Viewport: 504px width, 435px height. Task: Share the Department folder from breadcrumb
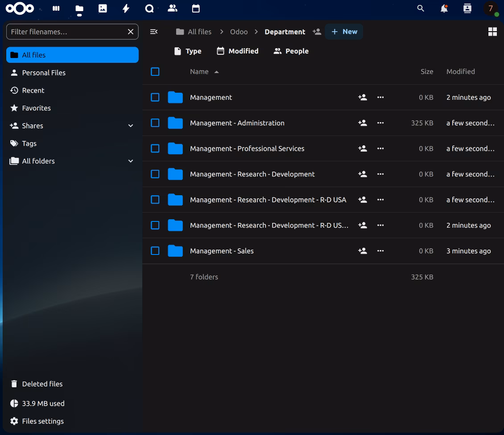coord(317,32)
